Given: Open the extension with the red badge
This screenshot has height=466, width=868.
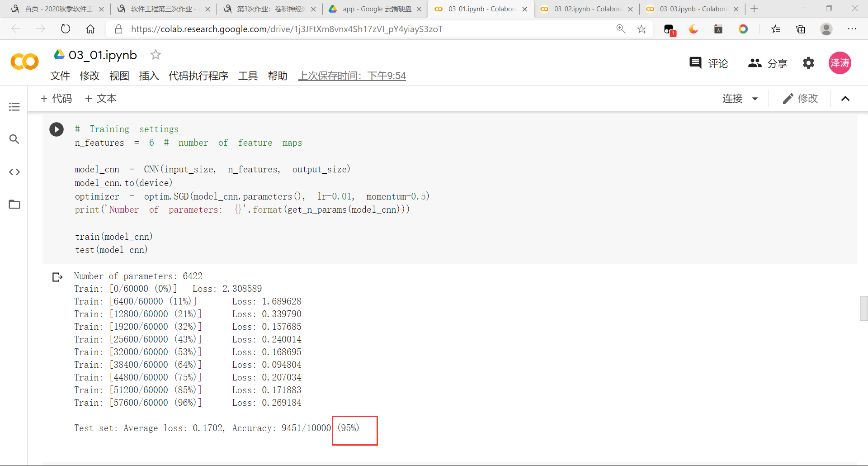Looking at the screenshot, I should click(x=670, y=30).
